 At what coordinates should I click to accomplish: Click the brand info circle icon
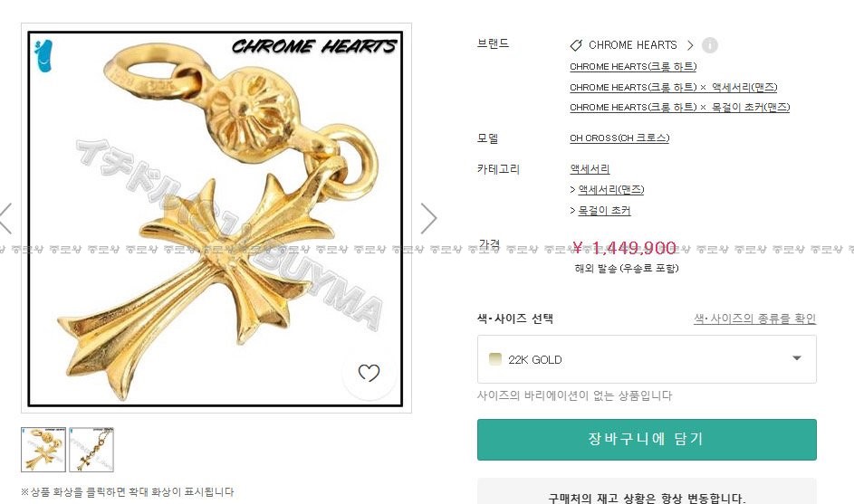tap(710, 45)
